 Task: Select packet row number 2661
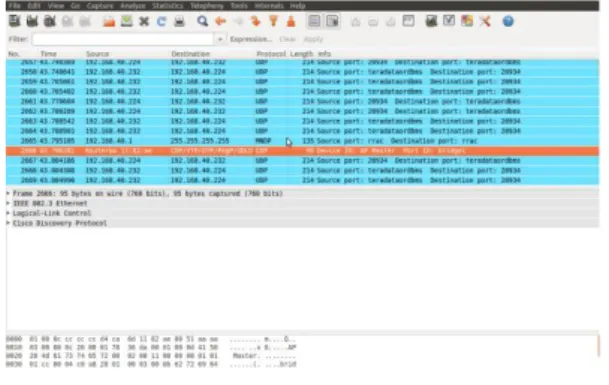click(x=303, y=101)
